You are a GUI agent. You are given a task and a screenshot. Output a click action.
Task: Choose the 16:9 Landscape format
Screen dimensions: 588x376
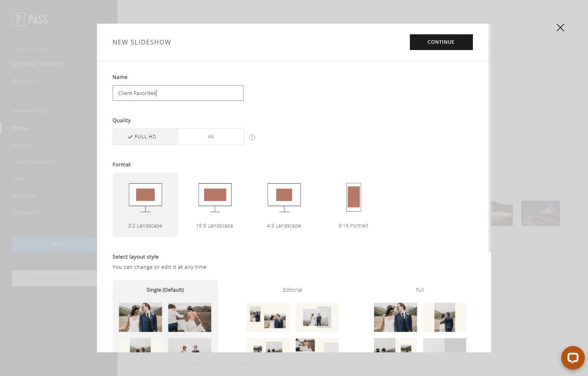pyautogui.click(x=215, y=205)
